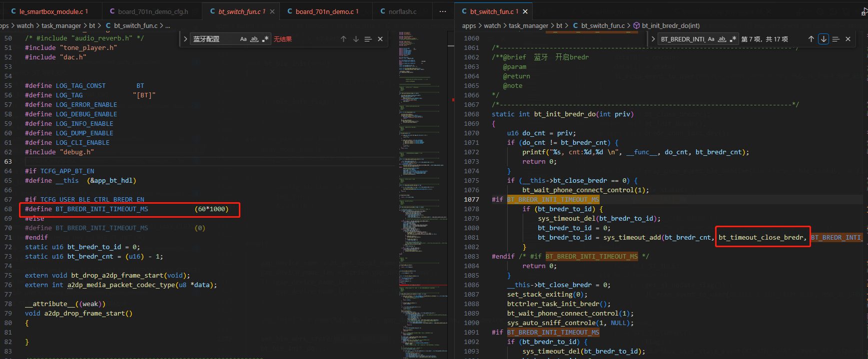Close the left pane find widget

380,39
